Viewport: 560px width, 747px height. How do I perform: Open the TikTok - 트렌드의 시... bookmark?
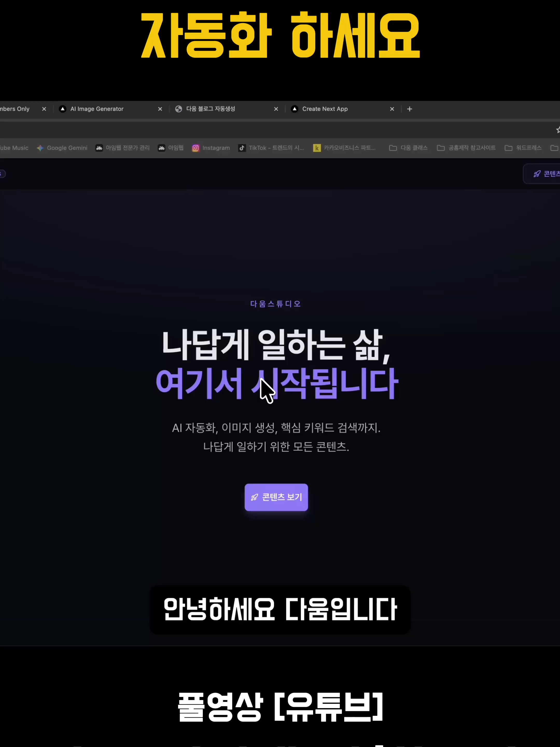tap(271, 148)
